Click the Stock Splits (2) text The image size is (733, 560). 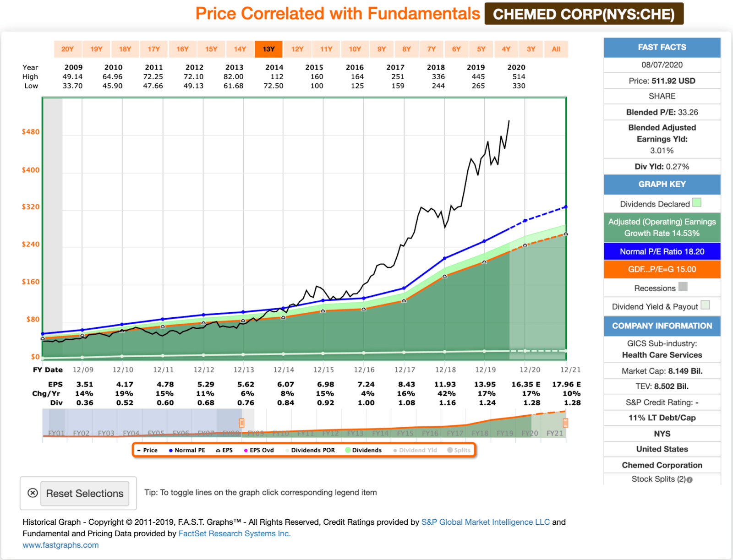[x=658, y=479]
